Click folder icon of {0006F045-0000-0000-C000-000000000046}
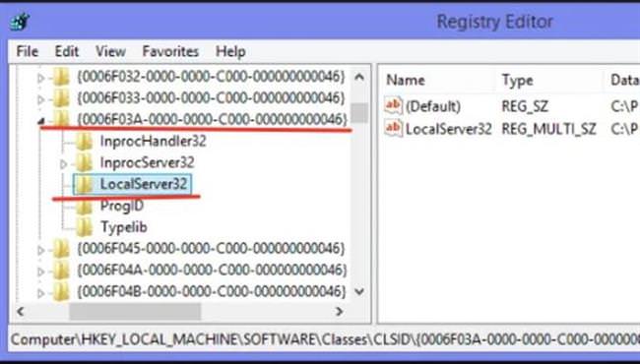Image resolution: width=640 pixels, height=364 pixels. point(61,249)
